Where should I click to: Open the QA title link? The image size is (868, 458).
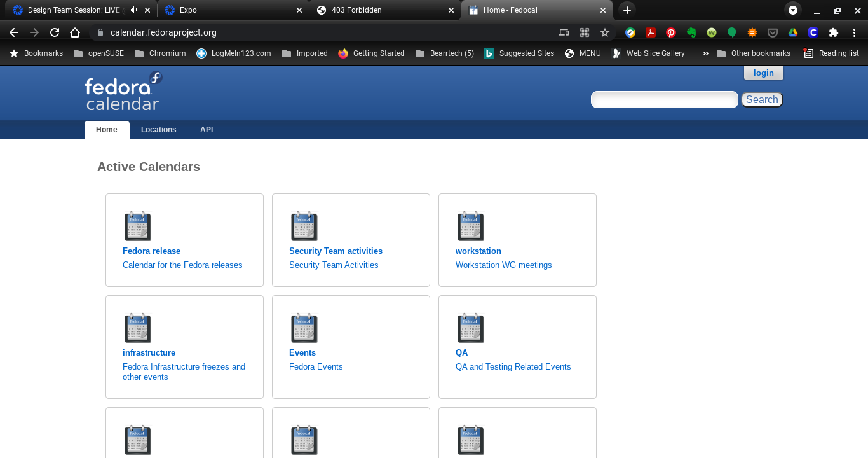pyautogui.click(x=461, y=353)
